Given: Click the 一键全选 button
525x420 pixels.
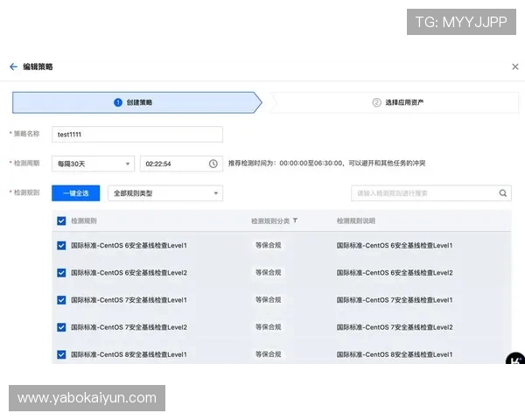Looking at the screenshot, I should pyautogui.click(x=75, y=193).
